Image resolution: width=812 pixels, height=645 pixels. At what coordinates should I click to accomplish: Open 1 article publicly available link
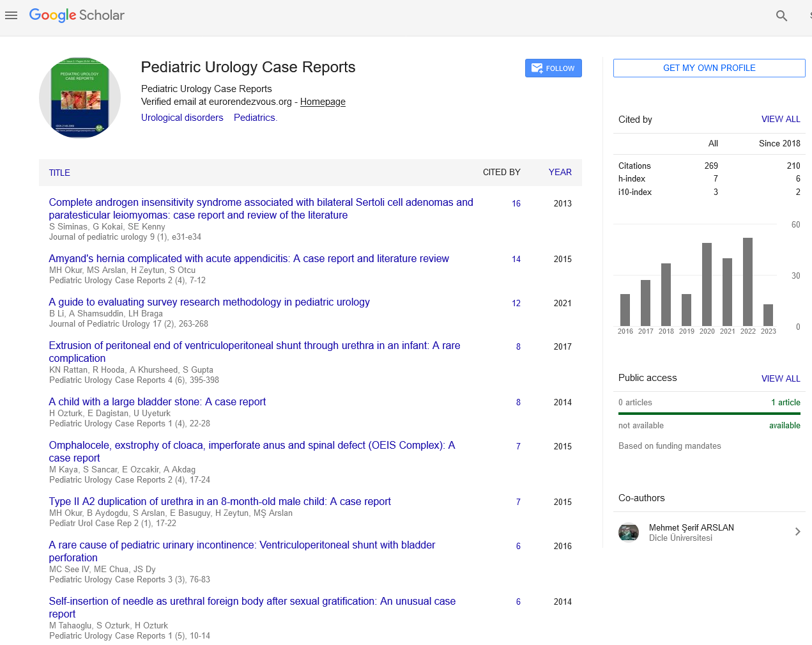[786, 402]
